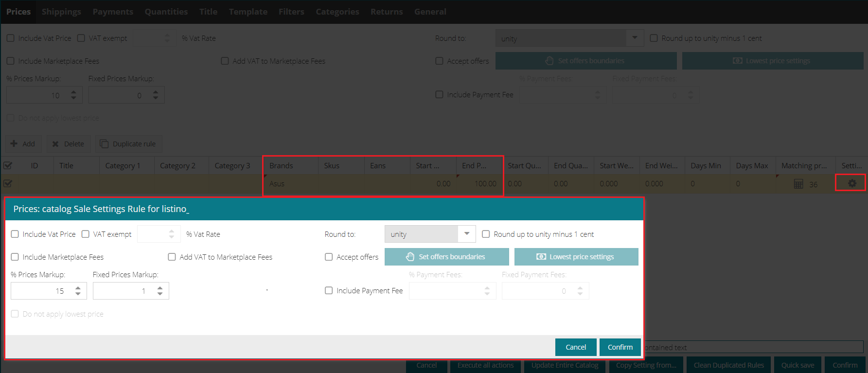Check Include Marketplace Fees in the dialog
The image size is (868, 373).
tap(15, 257)
